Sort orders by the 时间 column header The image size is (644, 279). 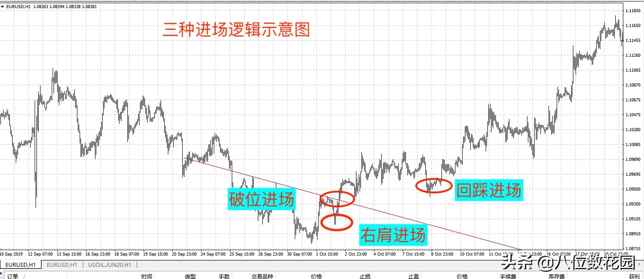pos(147,276)
